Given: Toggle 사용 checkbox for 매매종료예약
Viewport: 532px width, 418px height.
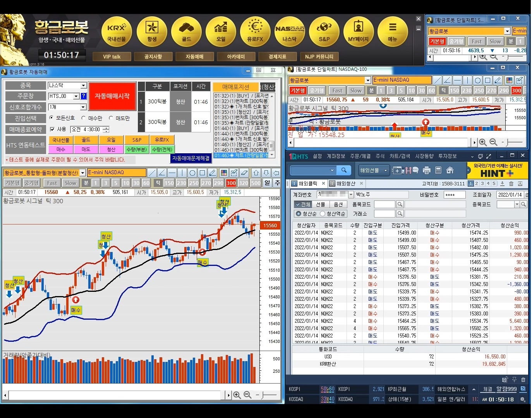Looking at the screenshot, I should (52, 129).
